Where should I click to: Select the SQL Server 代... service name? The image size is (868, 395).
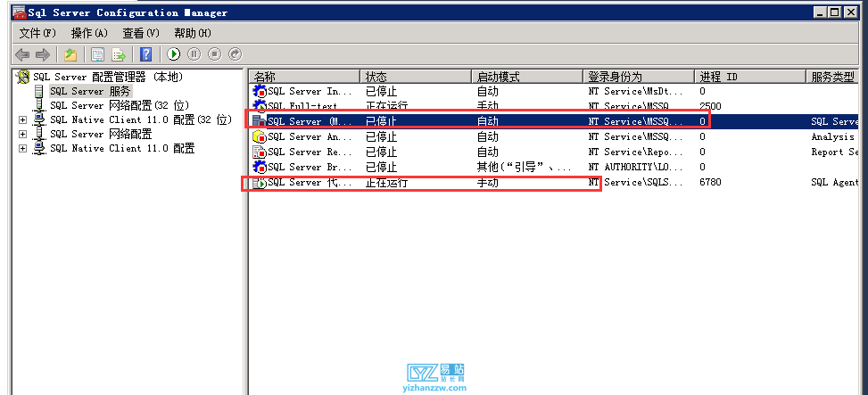click(x=310, y=183)
